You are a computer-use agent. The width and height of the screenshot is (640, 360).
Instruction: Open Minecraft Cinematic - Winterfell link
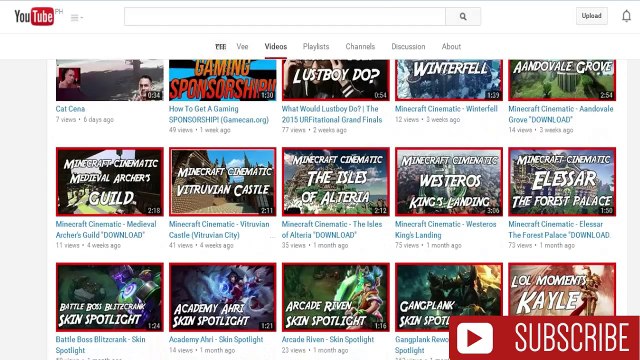point(446,109)
